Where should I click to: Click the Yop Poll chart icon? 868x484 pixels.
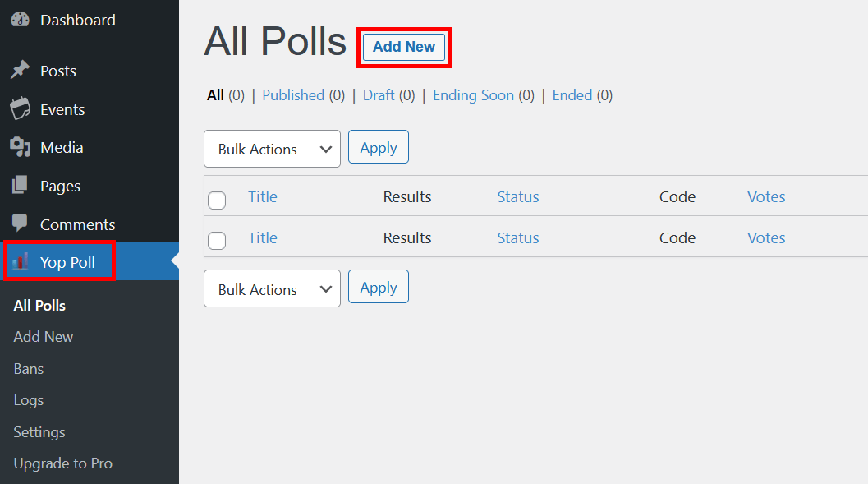click(21, 263)
